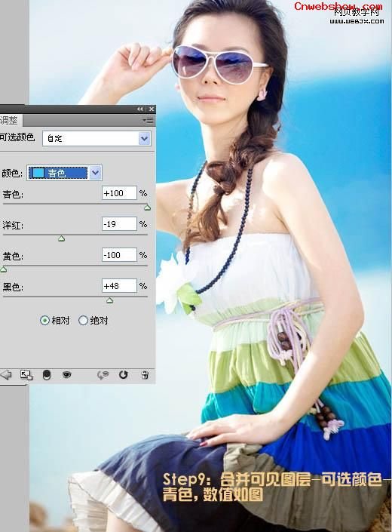The image size is (392, 532).
Task: Click the 洋红 value field showing -19
Action: click(119, 224)
